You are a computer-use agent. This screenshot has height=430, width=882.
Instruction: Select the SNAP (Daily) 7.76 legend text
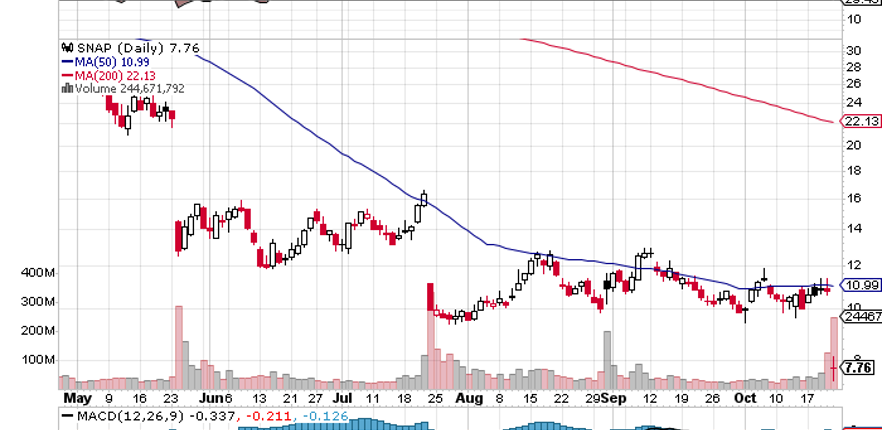(137, 48)
